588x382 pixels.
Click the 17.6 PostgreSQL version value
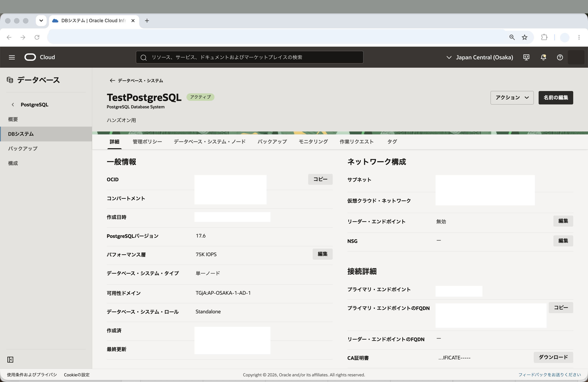coord(201,236)
